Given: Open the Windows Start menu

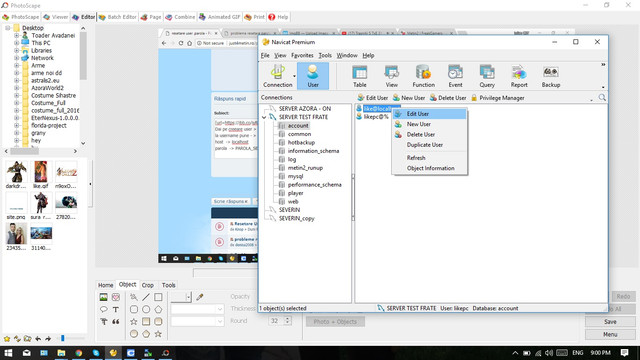Looking at the screenshot, I should click(8, 353).
